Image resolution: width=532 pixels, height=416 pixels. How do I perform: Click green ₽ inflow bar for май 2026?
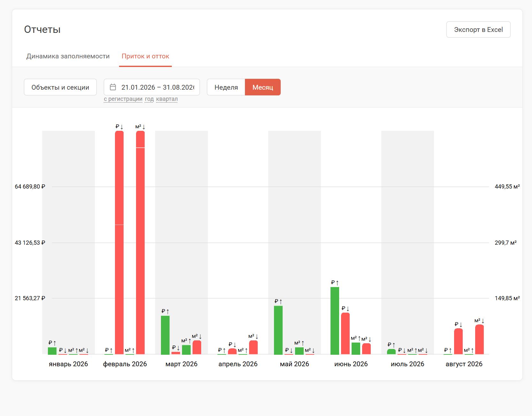[x=278, y=330]
